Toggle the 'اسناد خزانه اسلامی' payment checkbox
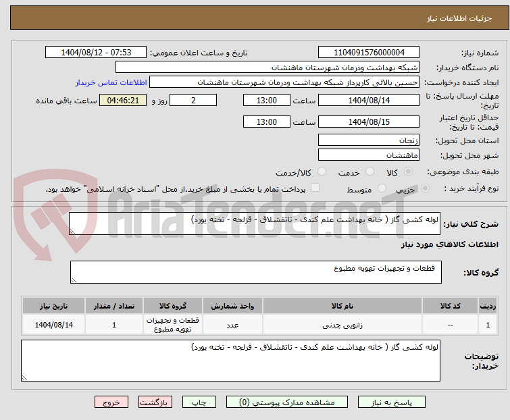Viewport: 510px width, 420px height. pos(315,188)
